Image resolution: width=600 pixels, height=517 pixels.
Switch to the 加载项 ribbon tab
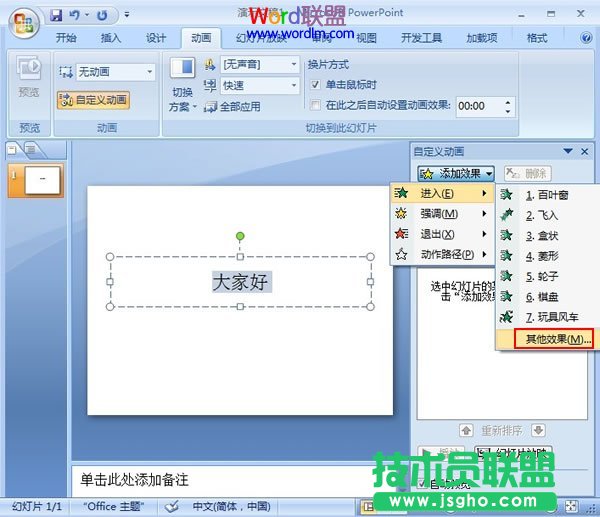pyautogui.click(x=482, y=38)
